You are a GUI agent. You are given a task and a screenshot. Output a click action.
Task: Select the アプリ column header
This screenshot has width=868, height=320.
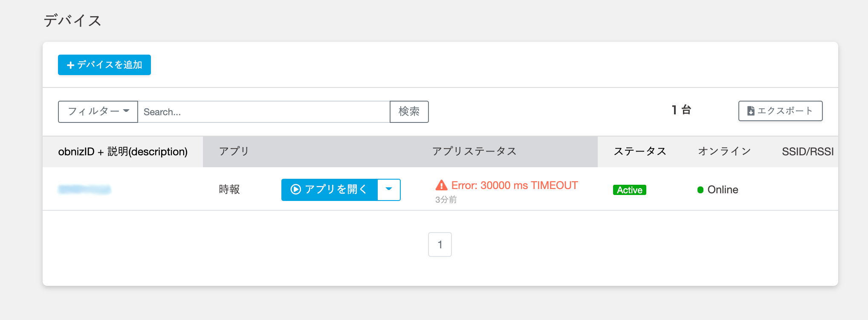233,151
